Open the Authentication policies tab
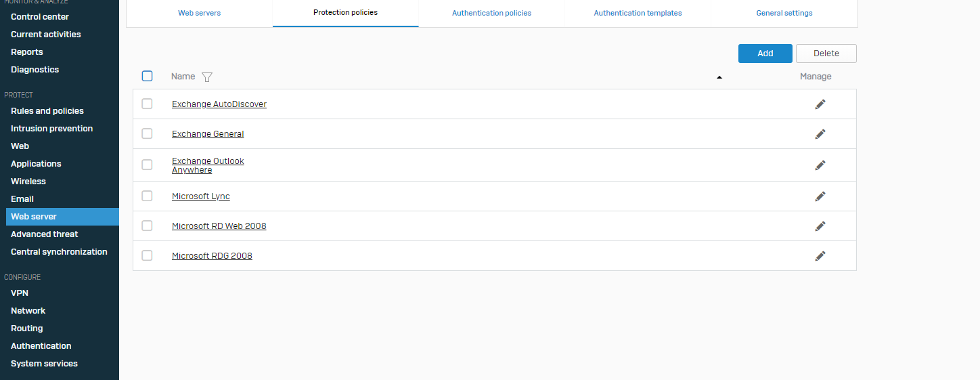This screenshot has height=380, width=980. (x=492, y=13)
